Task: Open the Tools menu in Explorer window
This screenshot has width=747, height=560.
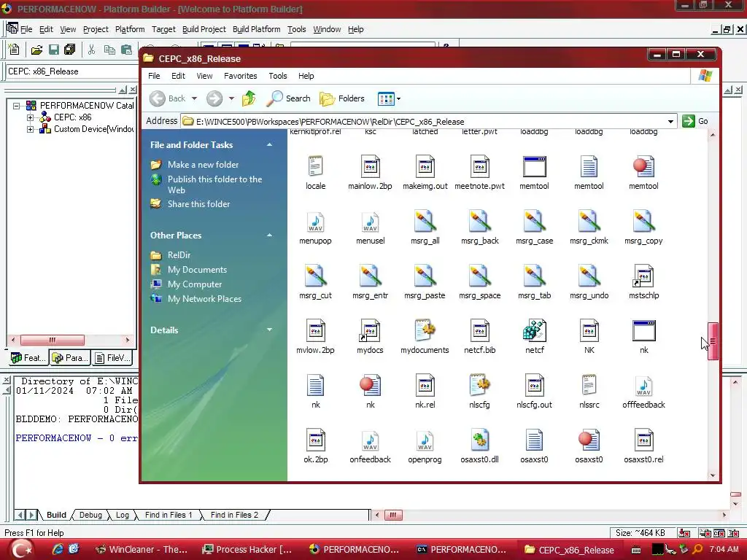Action: (x=278, y=76)
